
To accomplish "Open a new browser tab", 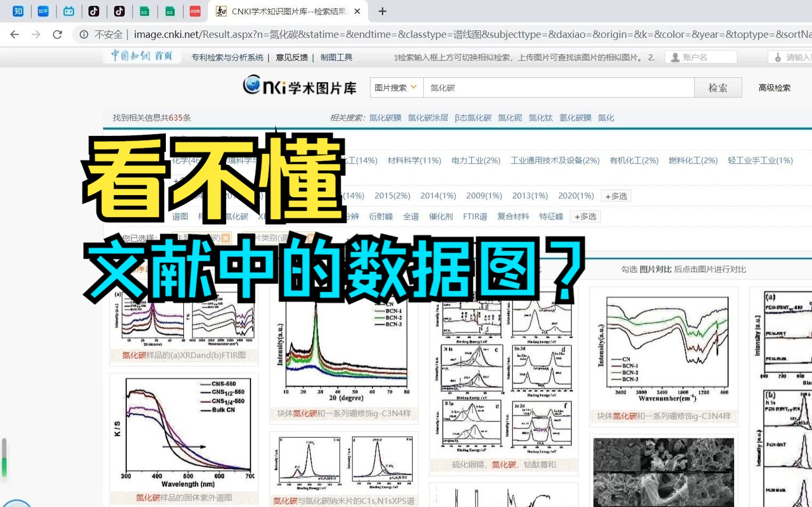I will point(382,11).
